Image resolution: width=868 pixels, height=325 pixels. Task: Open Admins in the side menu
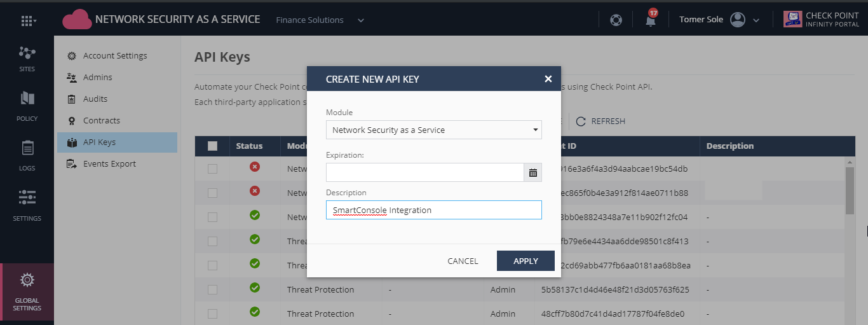coord(97,78)
